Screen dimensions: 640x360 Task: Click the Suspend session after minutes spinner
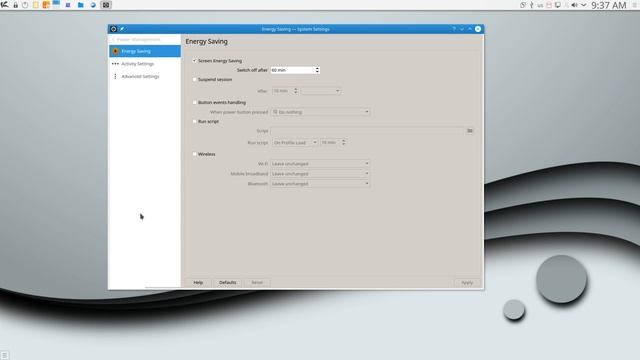click(x=285, y=91)
